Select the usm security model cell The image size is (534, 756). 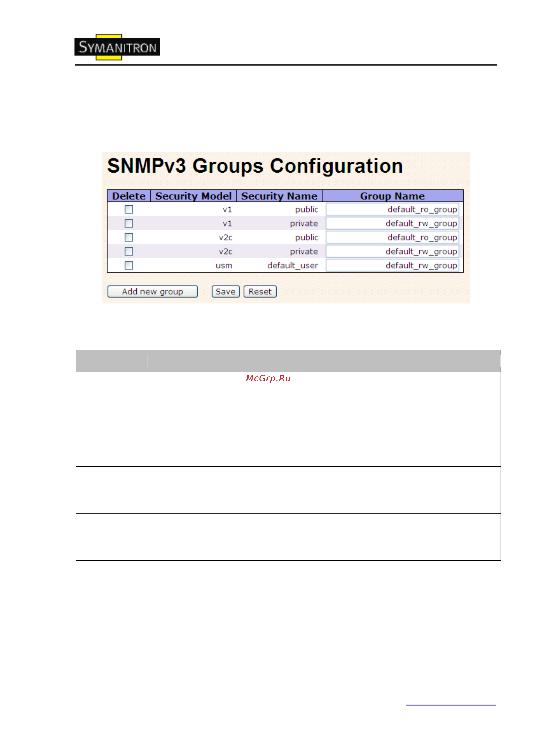click(224, 266)
